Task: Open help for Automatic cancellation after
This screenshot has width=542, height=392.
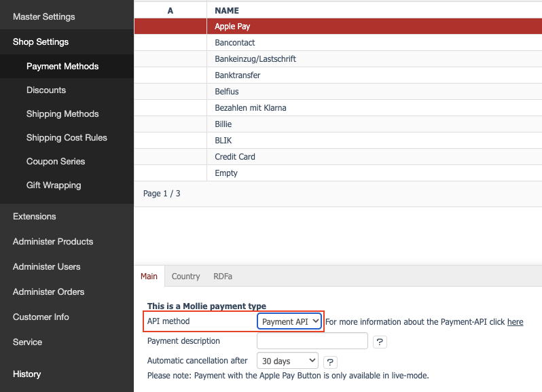Action: pyautogui.click(x=330, y=362)
